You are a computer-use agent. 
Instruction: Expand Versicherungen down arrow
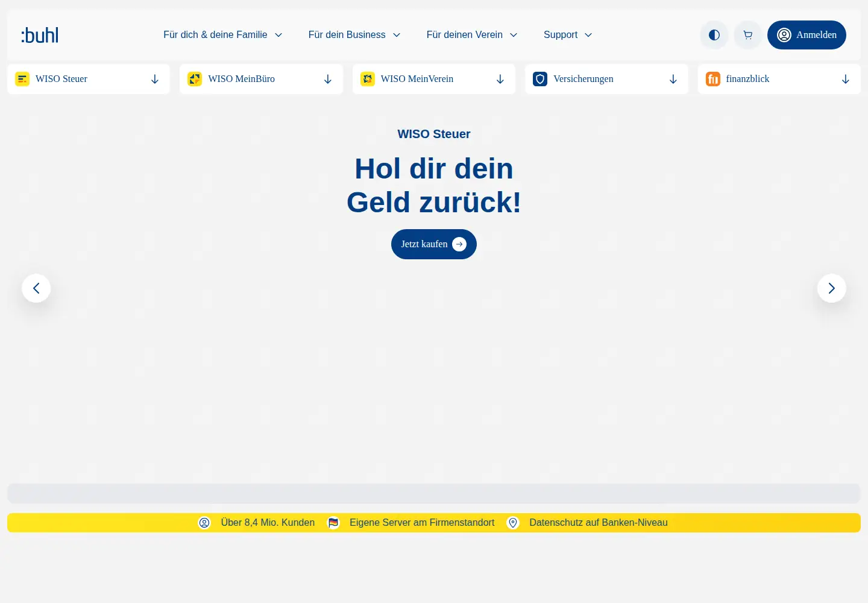coord(673,79)
